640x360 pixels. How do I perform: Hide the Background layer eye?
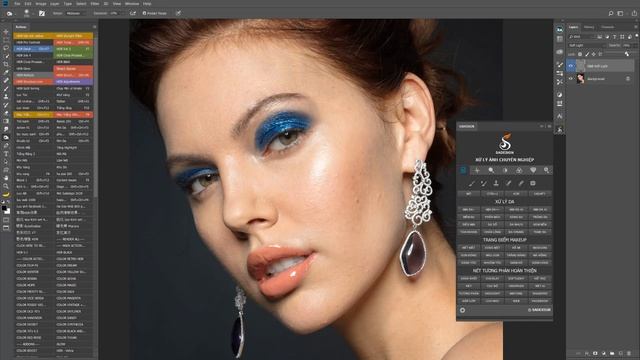click(571, 79)
